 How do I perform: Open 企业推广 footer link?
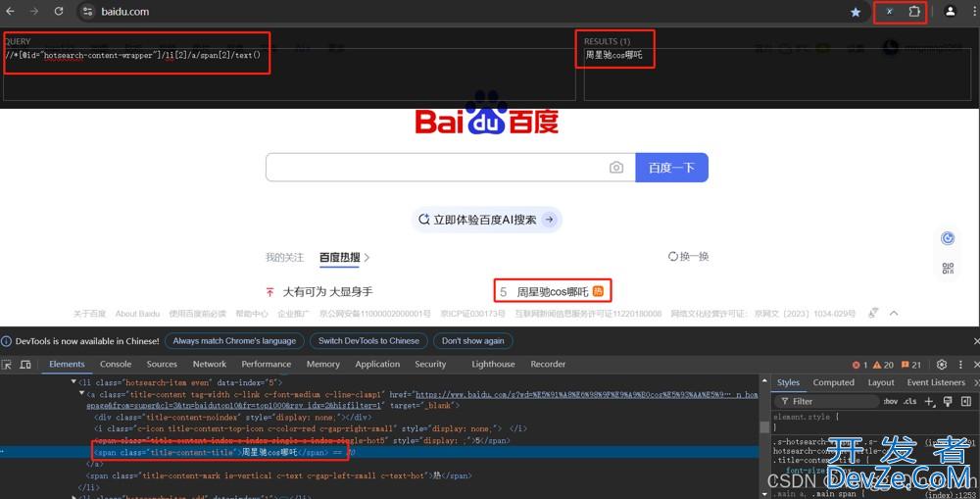point(294,314)
